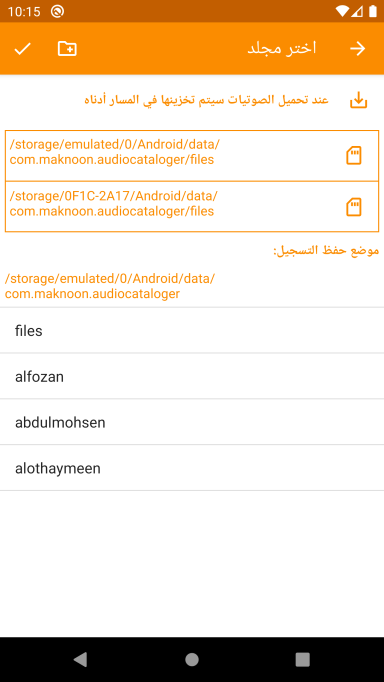The width and height of the screenshot is (384, 682).
Task: Tap SD card icon for emulated storage path
Action: pyautogui.click(x=354, y=156)
